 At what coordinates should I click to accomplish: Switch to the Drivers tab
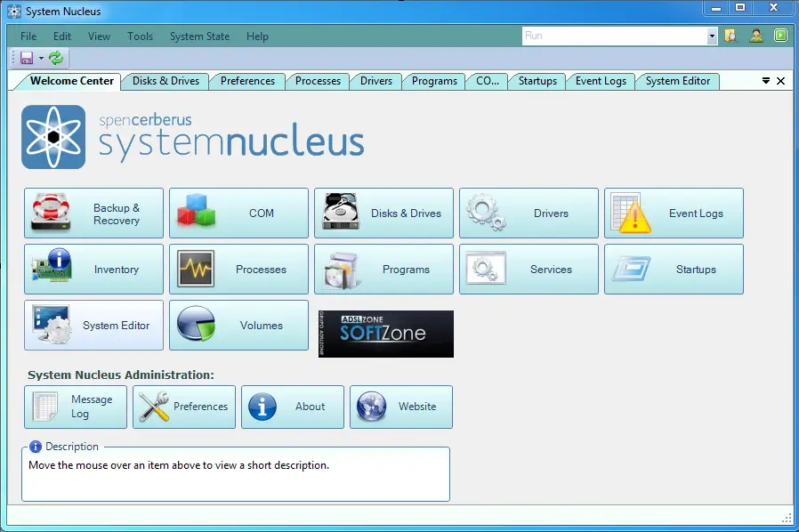pyautogui.click(x=376, y=81)
